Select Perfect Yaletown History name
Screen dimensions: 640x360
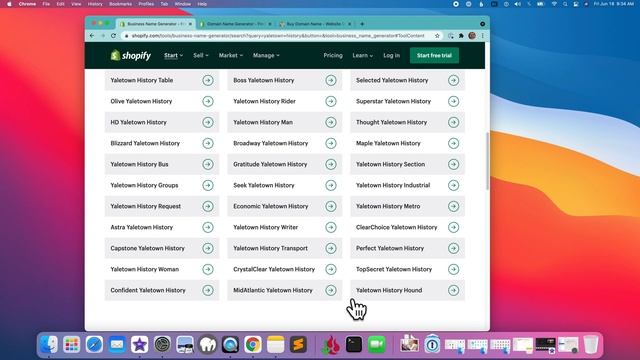click(x=390, y=249)
